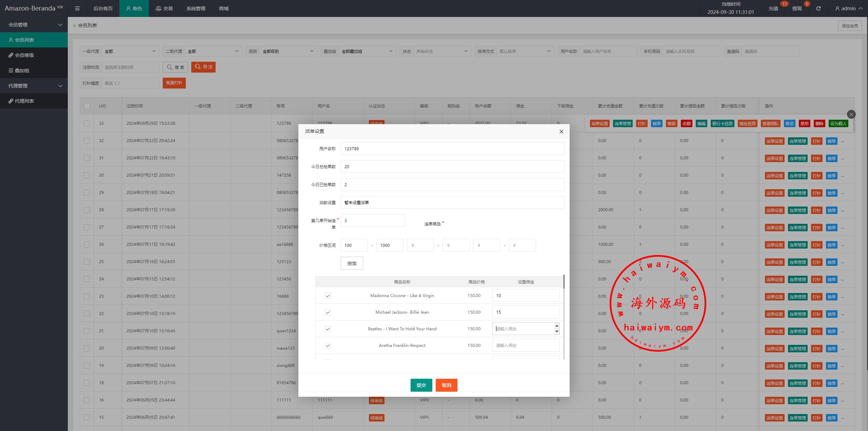Submit the dialog with 提交 button
868x431 pixels.
421,385
